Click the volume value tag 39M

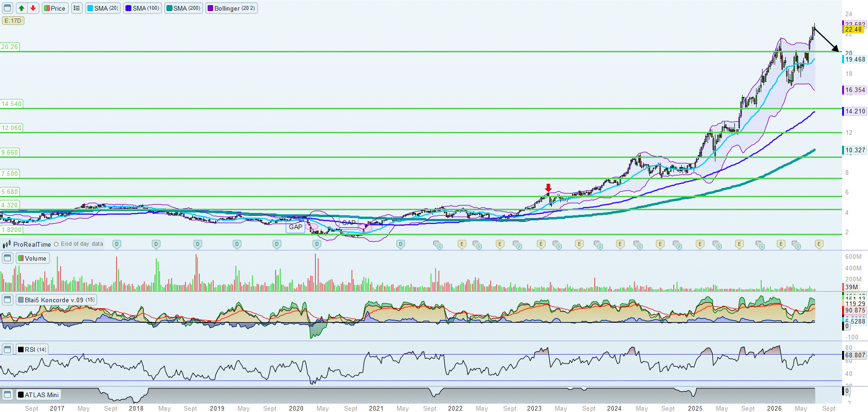click(851, 287)
